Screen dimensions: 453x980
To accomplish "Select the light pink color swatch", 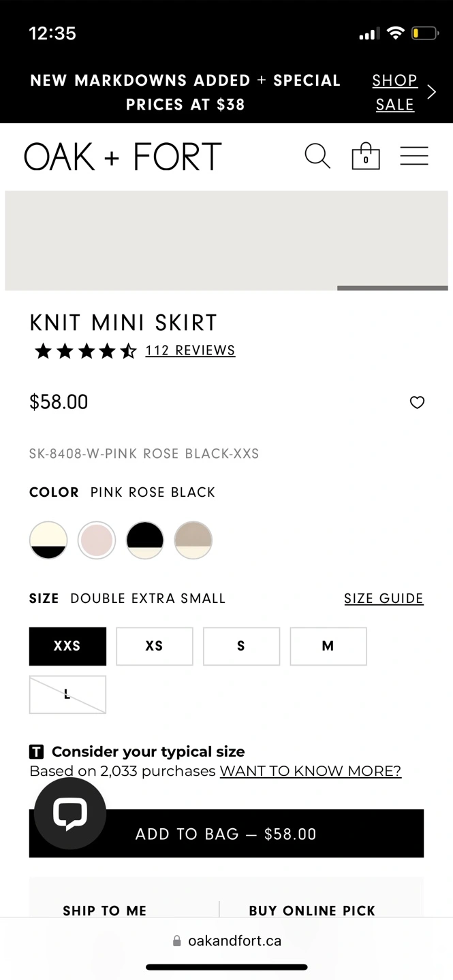I will point(97,540).
